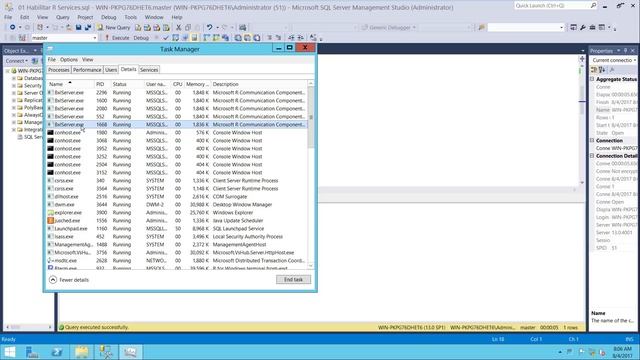
Task: Expand the Replication folder node
Action: [14, 100]
